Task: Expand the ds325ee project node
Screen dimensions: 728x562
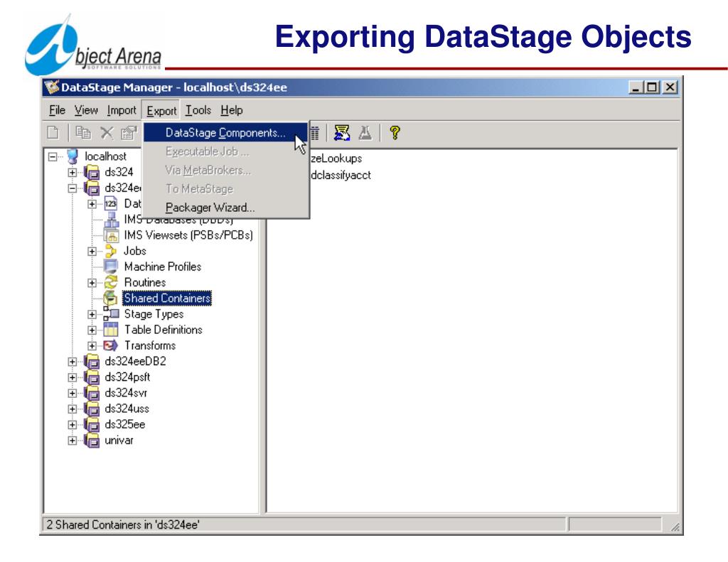Action: pos(73,425)
